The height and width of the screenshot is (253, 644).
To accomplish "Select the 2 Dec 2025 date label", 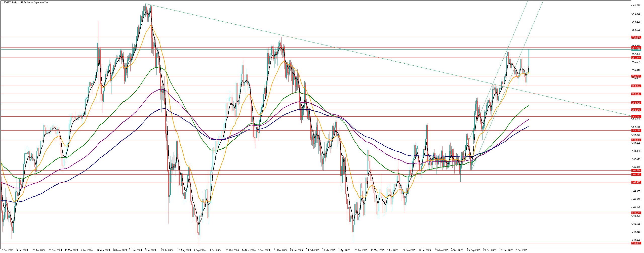I will [521, 250].
